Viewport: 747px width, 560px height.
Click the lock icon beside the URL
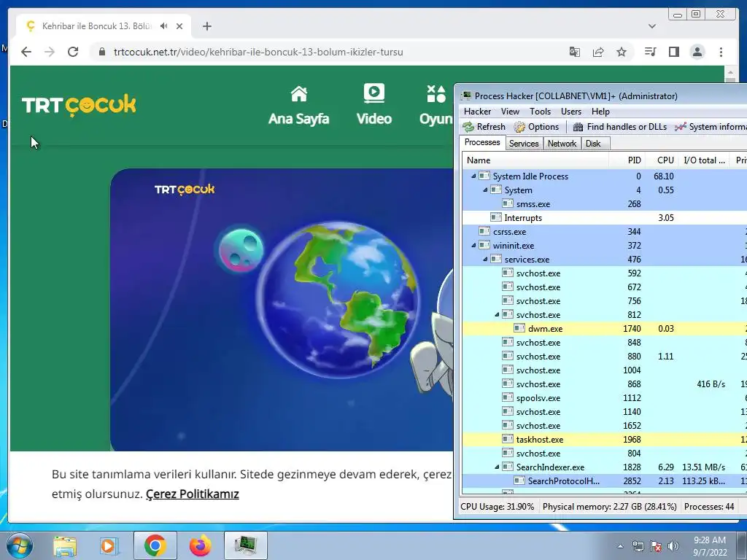pos(102,52)
